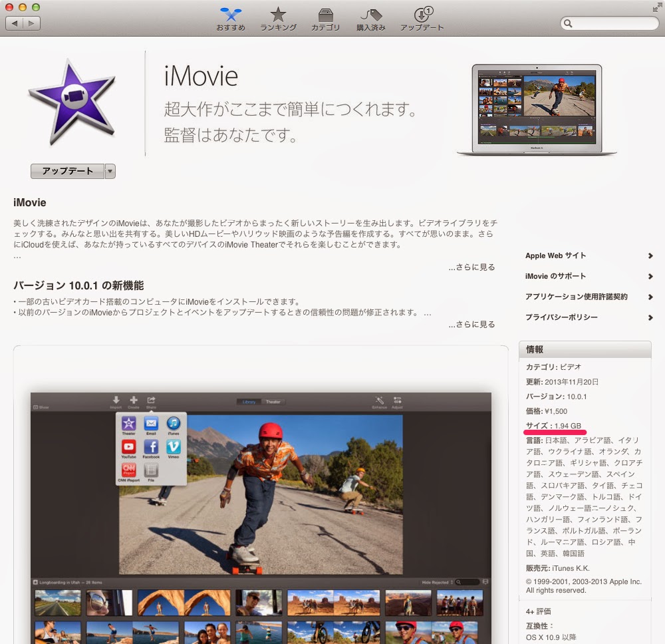The image size is (665, 644).
Task: Open the iMovie のサポート link
Action: pyautogui.click(x=555, y=276)
